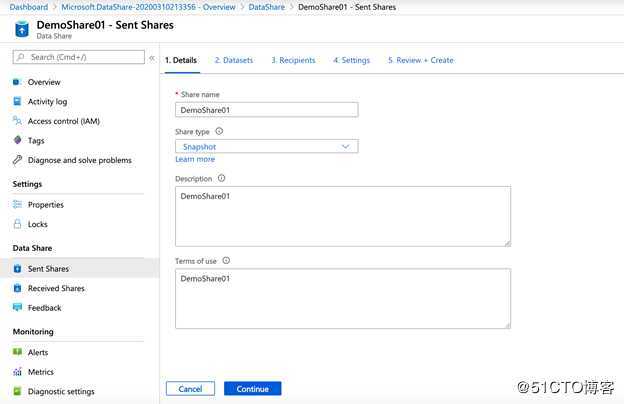
Task: Open the DataShare breadcrumb link
Action: 267,7
